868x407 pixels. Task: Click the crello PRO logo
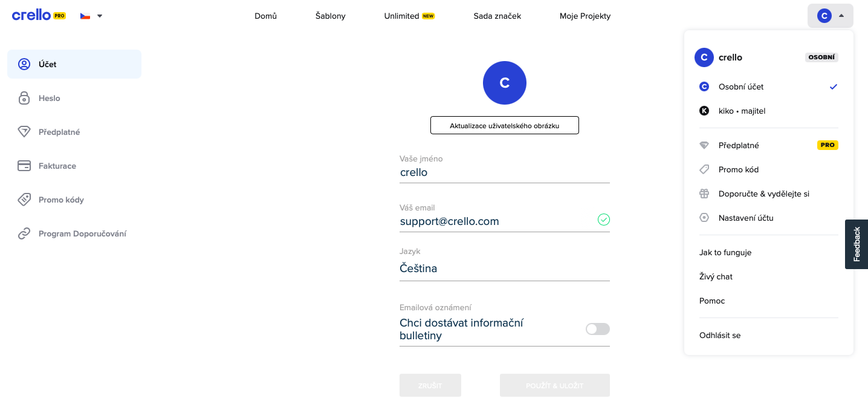pyautogui.click(x=39, y=16)
